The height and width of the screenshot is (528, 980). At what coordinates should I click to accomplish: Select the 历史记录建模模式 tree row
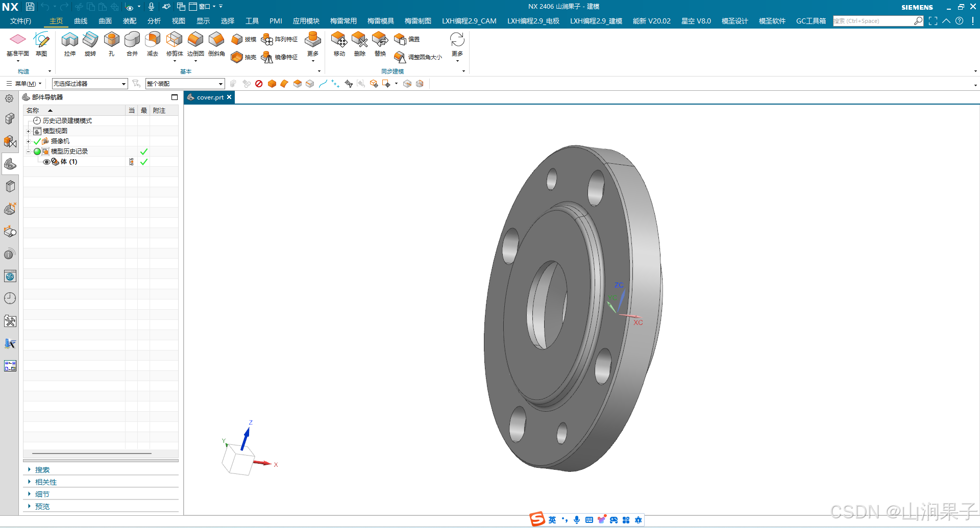67,121
